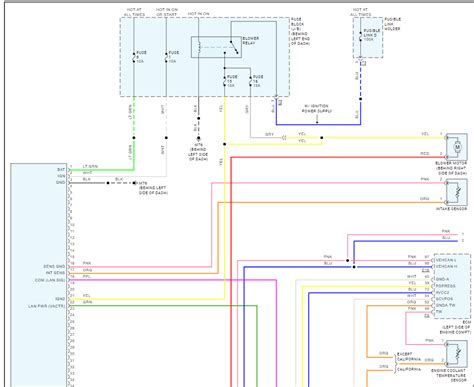Click the 'GND' pin 3 label

61,183
